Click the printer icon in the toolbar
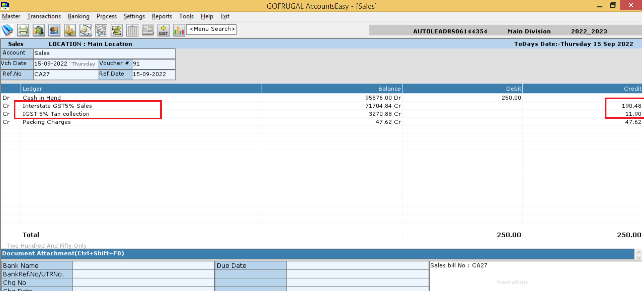The image size is (644, 291). (23, 31)
